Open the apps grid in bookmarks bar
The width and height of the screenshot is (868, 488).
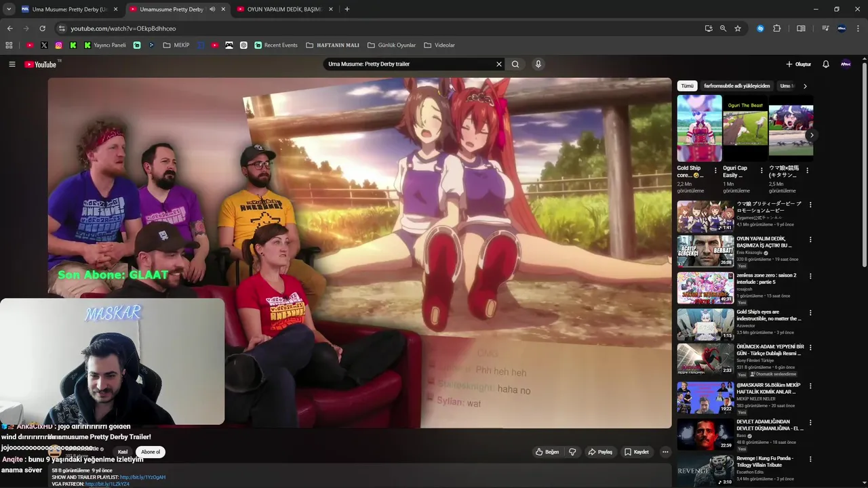(x=9, y=45)
